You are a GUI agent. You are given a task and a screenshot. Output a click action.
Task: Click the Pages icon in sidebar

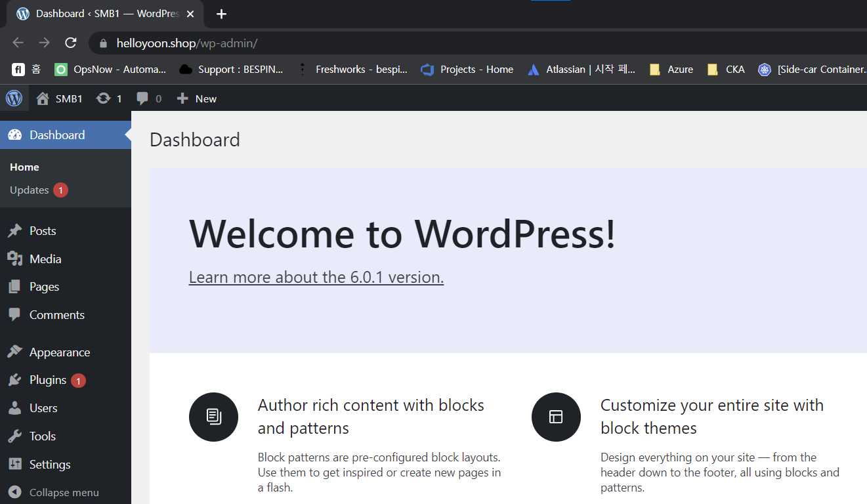[14, 287]
